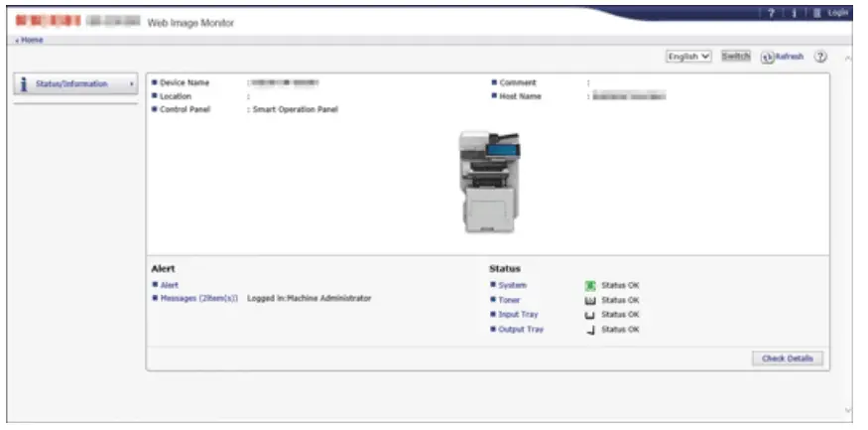This screenshot has width=868, height=430.
Task: Click the Location label
Action: point(176,96)
